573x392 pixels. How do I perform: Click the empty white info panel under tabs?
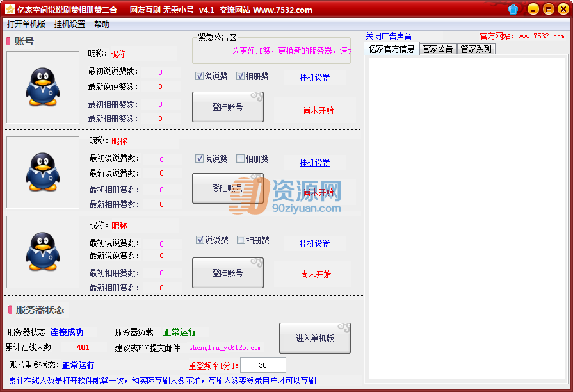(x=466, y=218)
